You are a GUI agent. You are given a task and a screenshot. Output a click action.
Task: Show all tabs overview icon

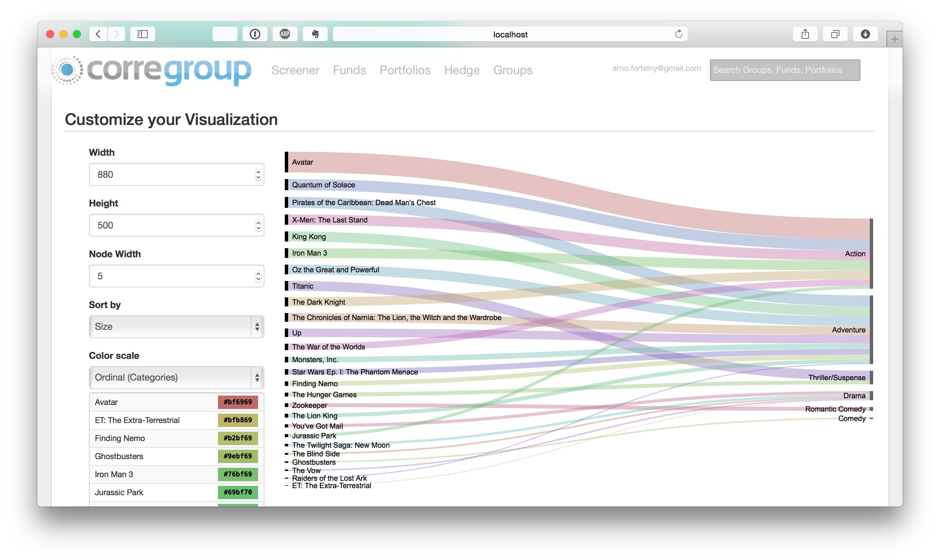[x=835, y=34]
